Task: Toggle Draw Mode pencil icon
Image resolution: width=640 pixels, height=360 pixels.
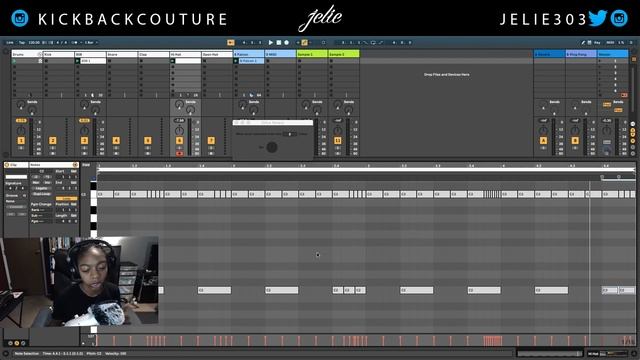Action: [583, 42]
